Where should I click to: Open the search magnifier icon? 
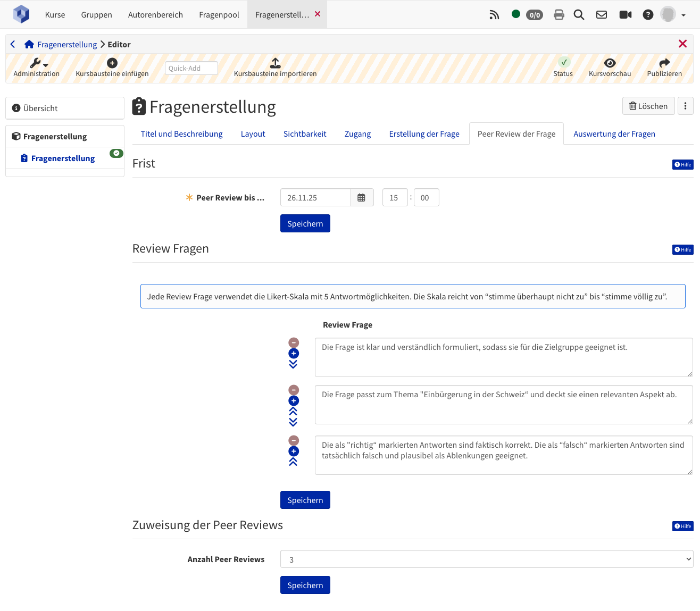[579, 15]
